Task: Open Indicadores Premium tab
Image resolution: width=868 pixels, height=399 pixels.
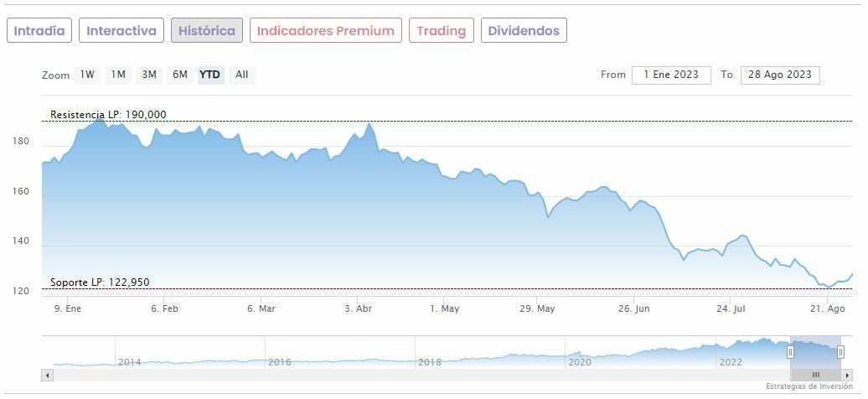Action: [x=325, y=31]
